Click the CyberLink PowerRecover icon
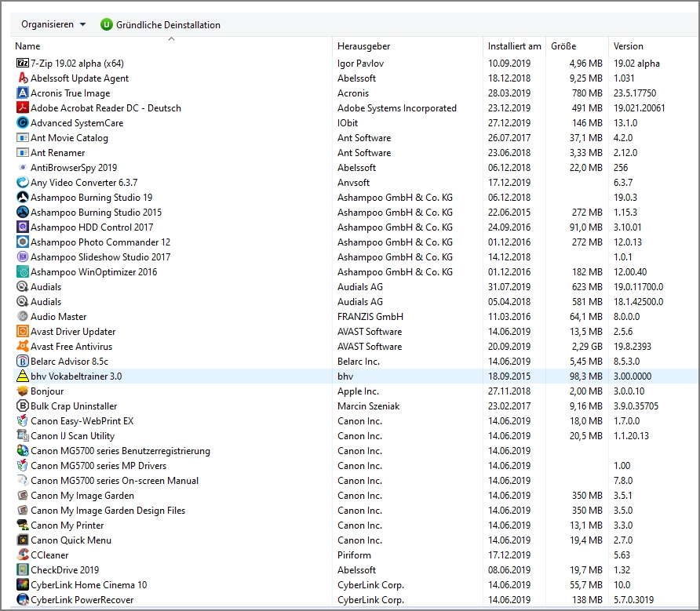Viewport: 700px width, 611px height. tap(22, 599)
